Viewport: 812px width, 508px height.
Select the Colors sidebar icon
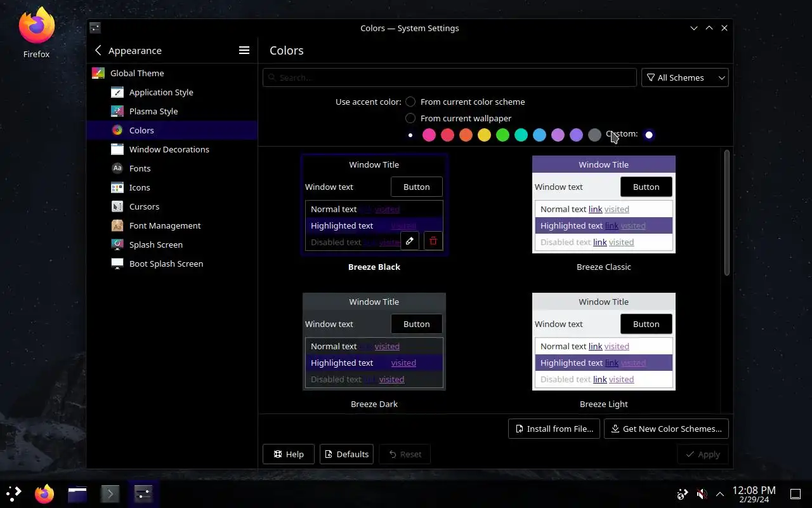point(117,130)
